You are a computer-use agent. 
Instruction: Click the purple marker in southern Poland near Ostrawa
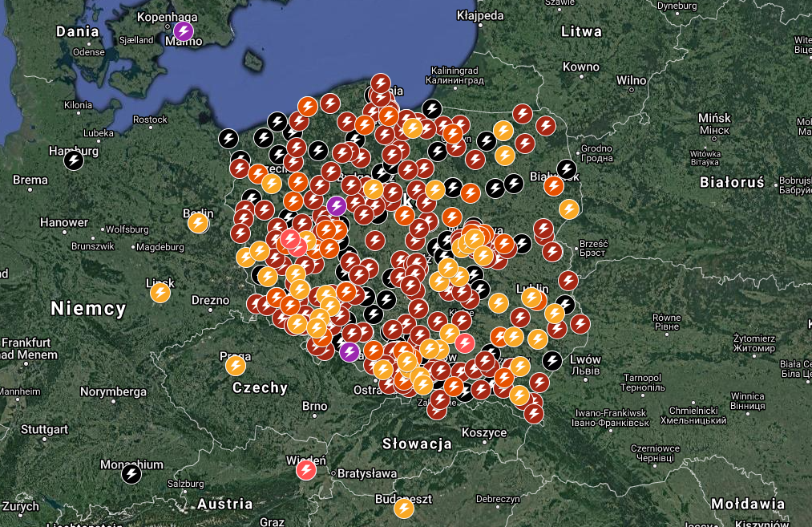point(349,352)
